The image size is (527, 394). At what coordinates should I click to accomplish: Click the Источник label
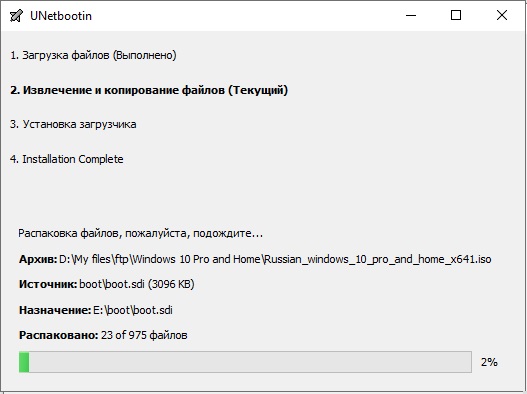click(48, 284)
